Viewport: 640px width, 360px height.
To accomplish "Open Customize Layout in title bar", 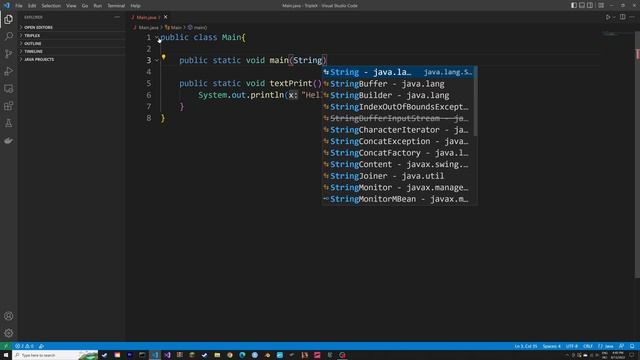I will pos(601,6).
